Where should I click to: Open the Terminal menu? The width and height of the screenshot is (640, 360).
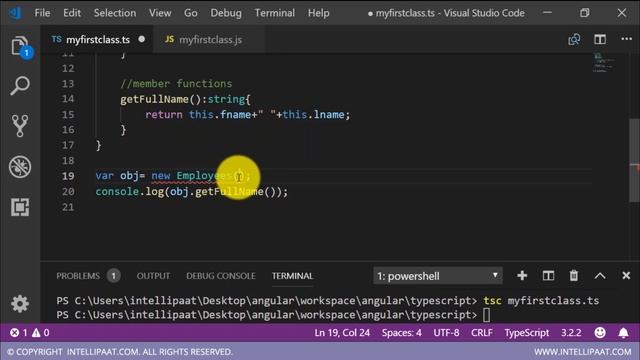[274, 13]
